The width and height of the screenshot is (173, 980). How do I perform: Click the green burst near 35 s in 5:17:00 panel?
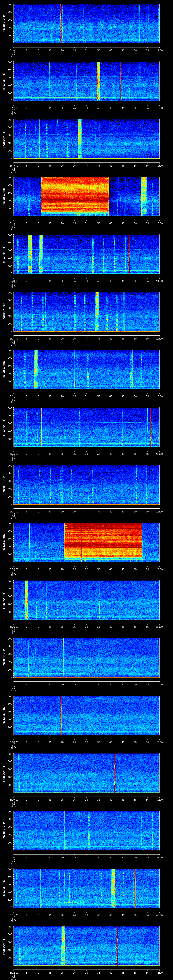click(x=98, y=81)
